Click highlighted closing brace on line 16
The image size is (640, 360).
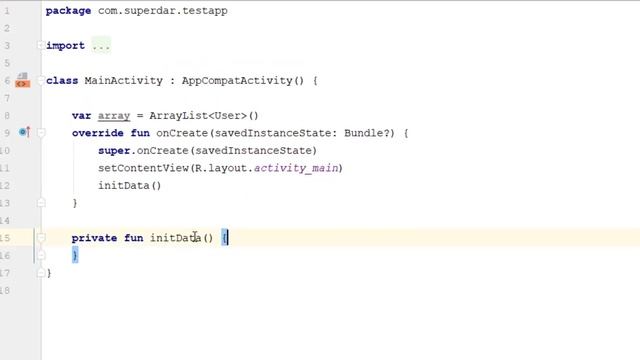point(75,255)
